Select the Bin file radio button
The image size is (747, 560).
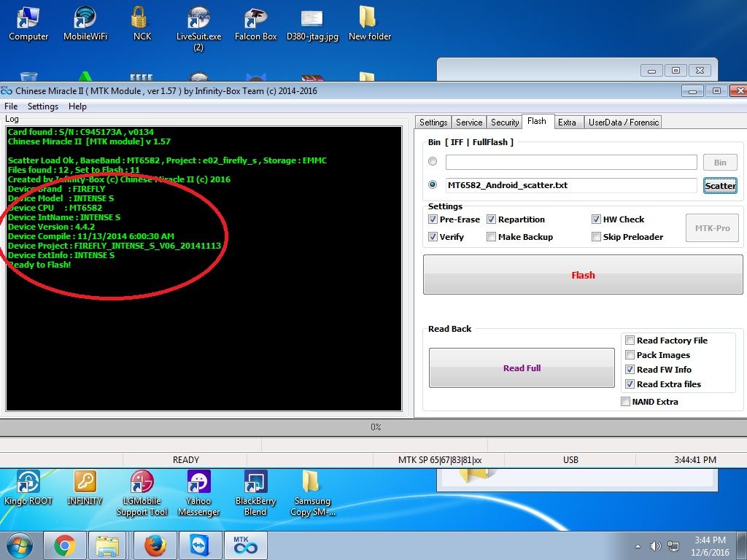pos(433,162)
